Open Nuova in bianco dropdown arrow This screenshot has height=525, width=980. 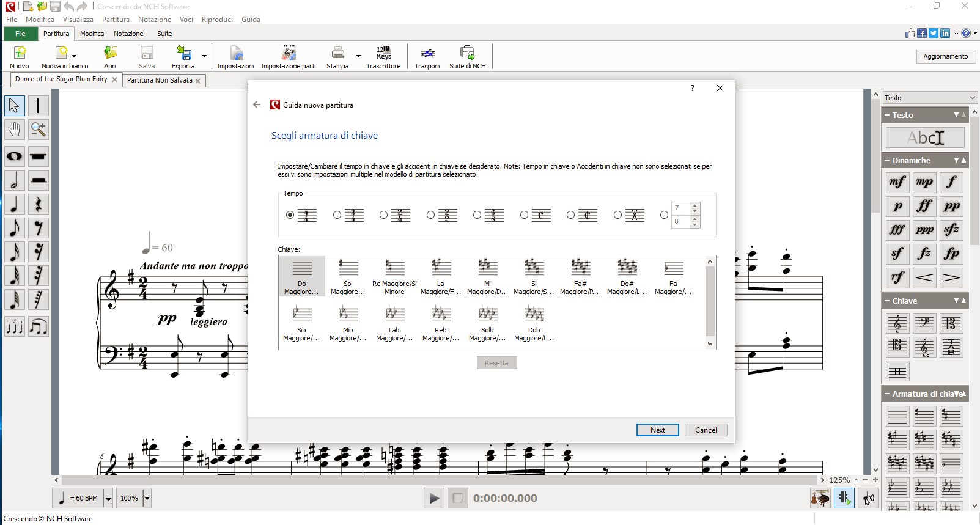74,56
